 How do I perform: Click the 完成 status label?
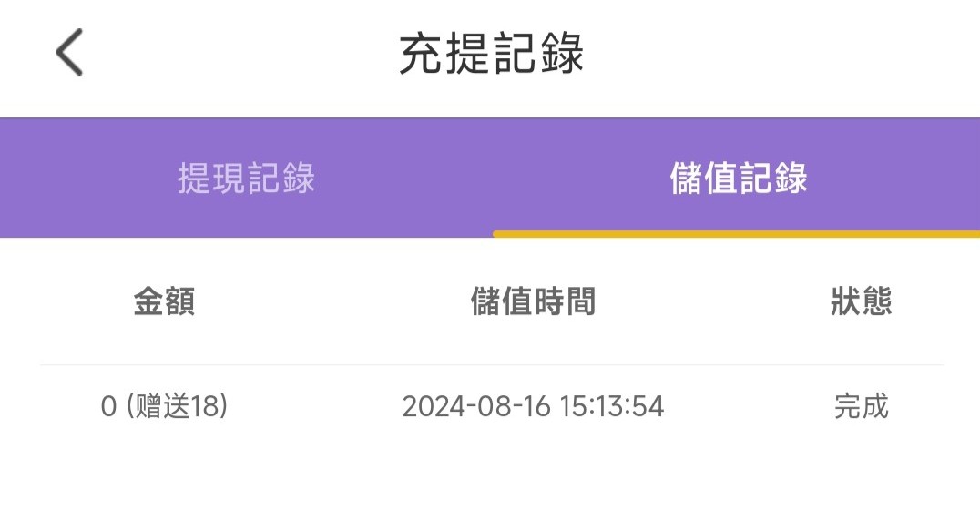(x=861, y=406)
